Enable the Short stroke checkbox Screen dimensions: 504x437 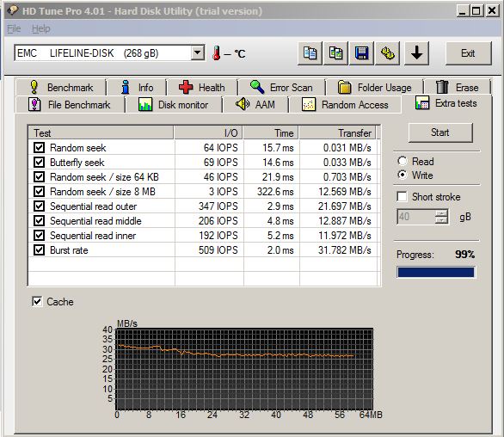coord(402,196)
